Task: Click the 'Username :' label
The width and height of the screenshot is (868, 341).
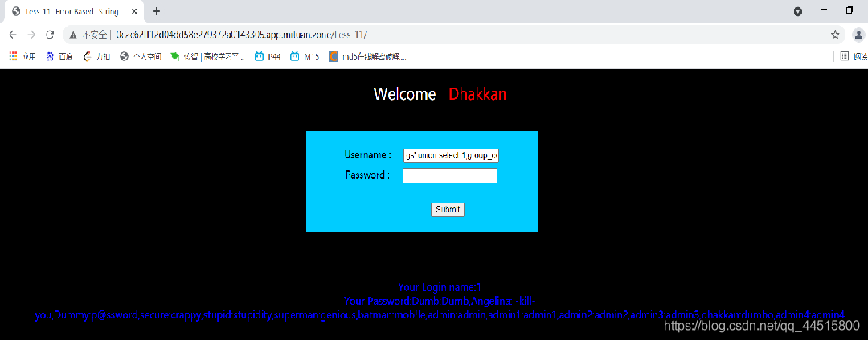Action: pos(367,154)
